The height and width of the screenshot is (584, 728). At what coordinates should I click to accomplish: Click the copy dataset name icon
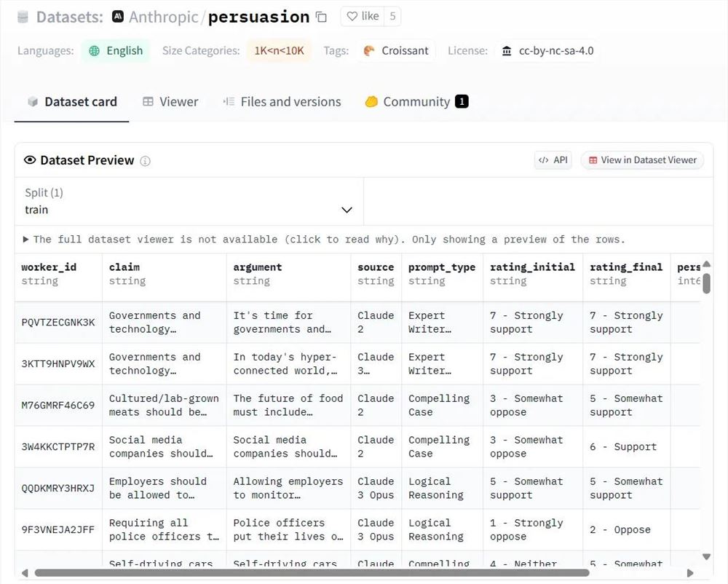pos(321,17)
